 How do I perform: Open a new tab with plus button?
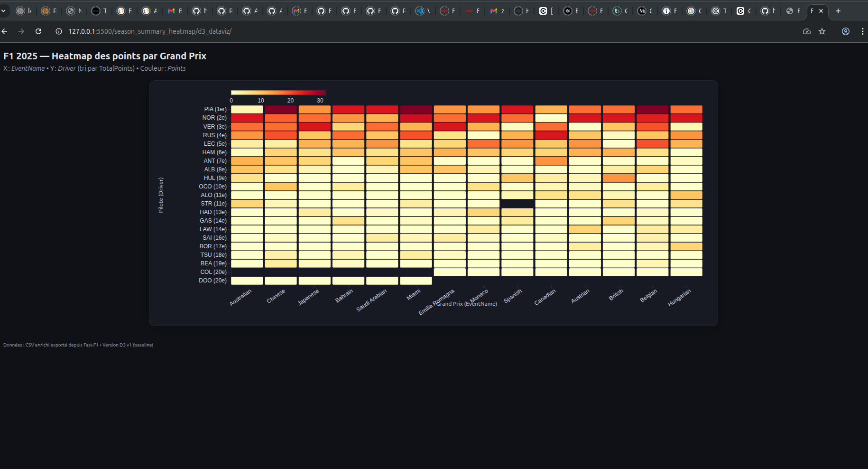click(838, 11)
